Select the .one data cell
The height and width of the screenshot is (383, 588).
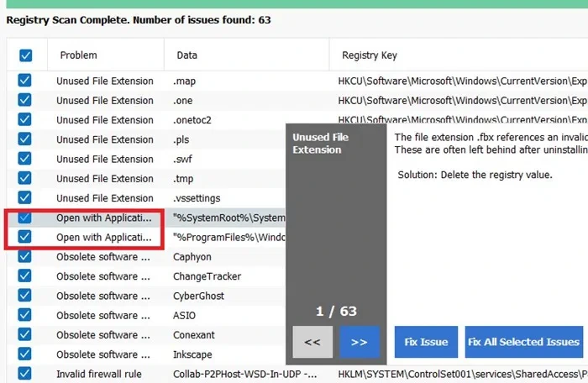182,101
